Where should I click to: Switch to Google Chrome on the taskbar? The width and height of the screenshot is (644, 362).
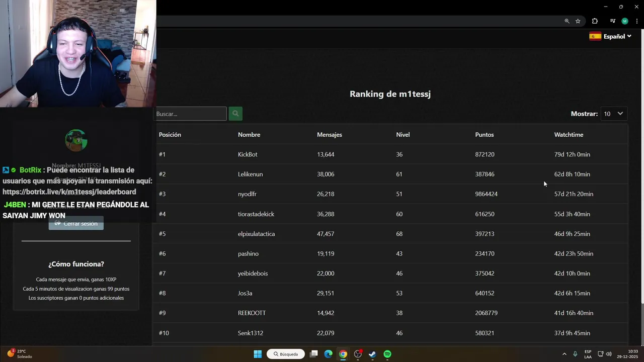pyautogui.click(x=343, y=354)
